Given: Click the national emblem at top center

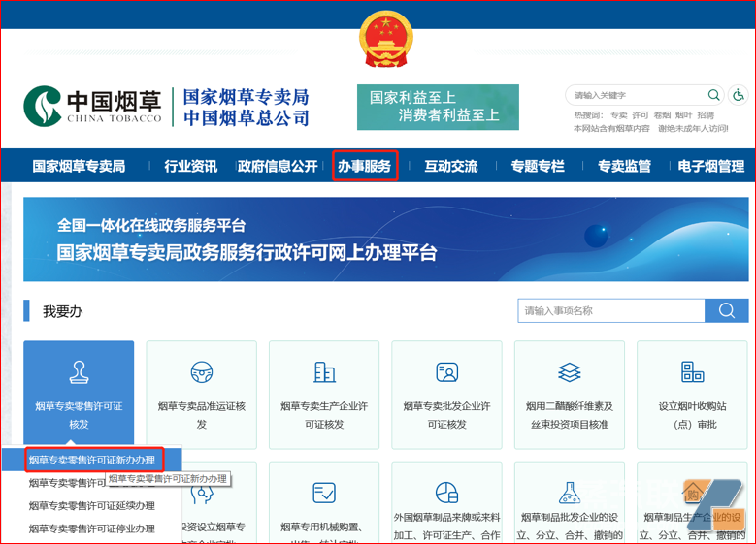Looking at the screenshot, I should coord(385,40).
